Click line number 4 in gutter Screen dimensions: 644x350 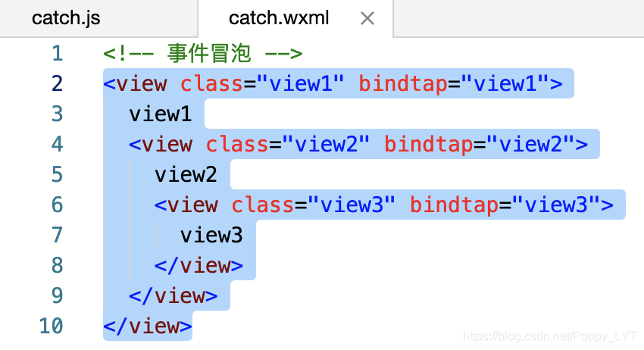(x=58, y=144)
